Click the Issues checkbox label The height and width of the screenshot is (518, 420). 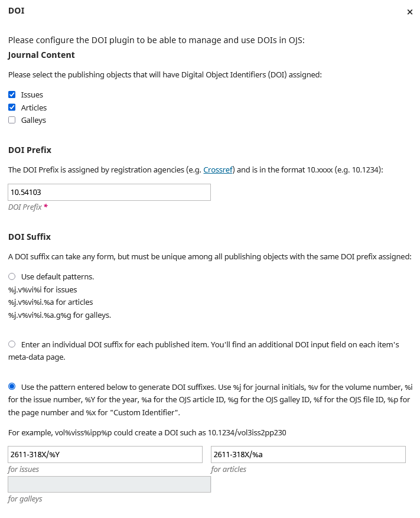pyautogui.click(x=32, y=95)
